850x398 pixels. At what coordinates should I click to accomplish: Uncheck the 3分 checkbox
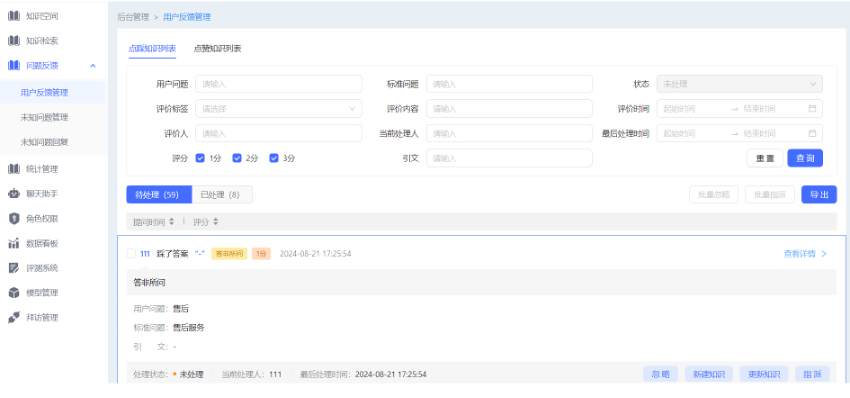tap(274, 158)
